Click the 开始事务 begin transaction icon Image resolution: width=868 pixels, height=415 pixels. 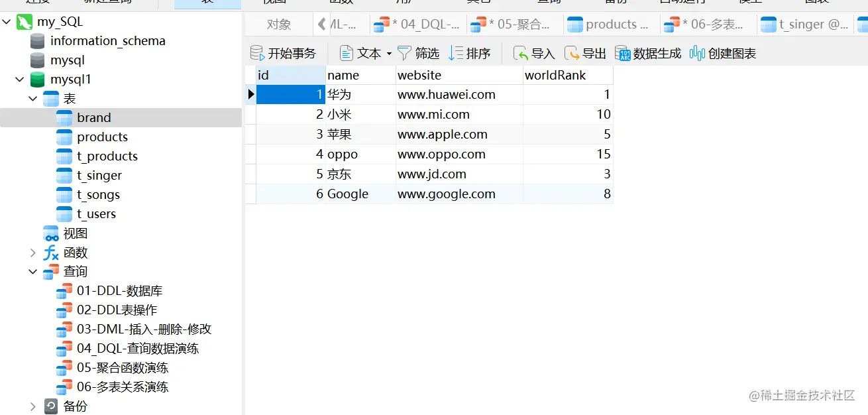(x=257, y=54)
